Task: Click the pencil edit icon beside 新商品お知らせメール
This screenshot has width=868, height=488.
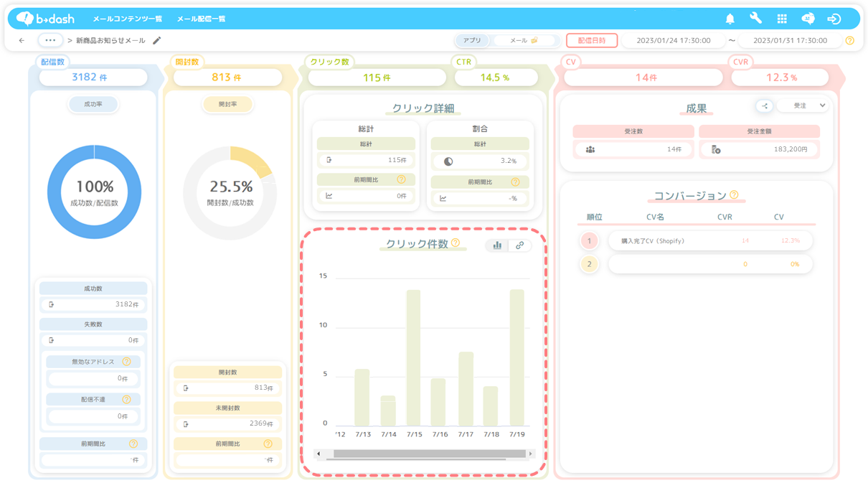Action: coord(157,41)
